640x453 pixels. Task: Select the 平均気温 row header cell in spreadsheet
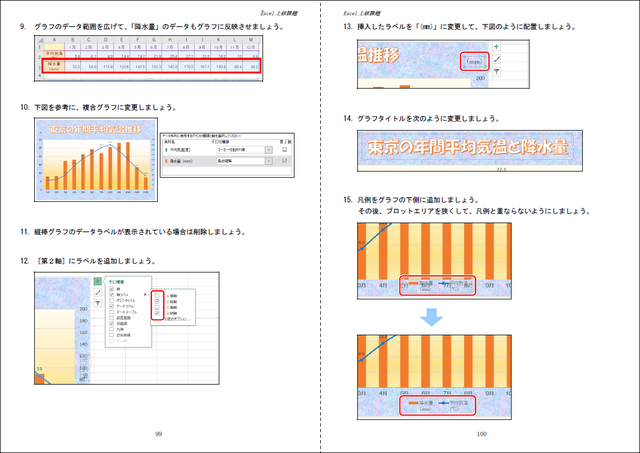click(x=53, y=55)
